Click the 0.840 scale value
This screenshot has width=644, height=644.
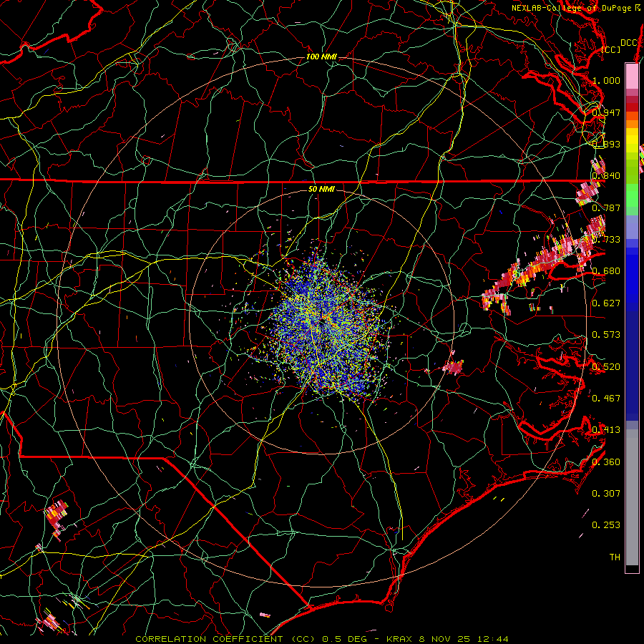[x=606, y=176]
